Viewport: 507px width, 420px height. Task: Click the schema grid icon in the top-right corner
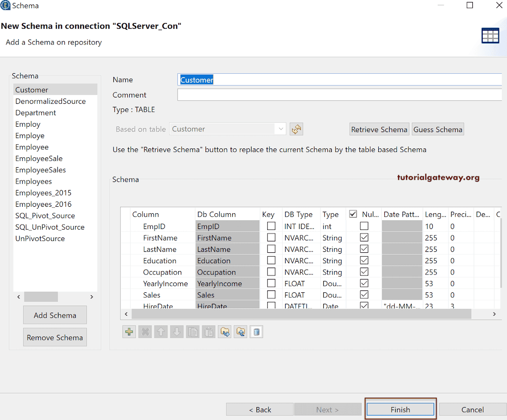[x=490, y=35]
